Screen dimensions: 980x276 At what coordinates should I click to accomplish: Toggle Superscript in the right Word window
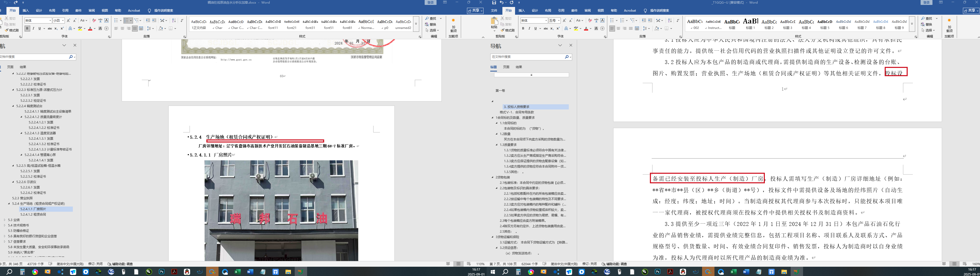[558, 28]
